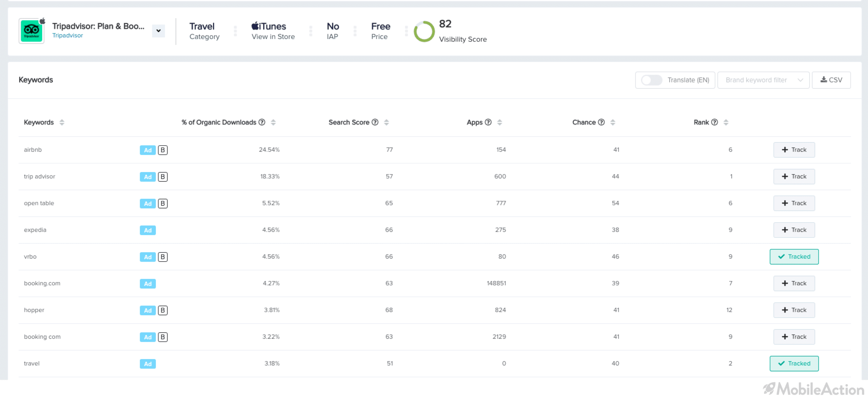Sort by Keywords column arrows
Screen dimensions: 868x397
pos(62,122)
